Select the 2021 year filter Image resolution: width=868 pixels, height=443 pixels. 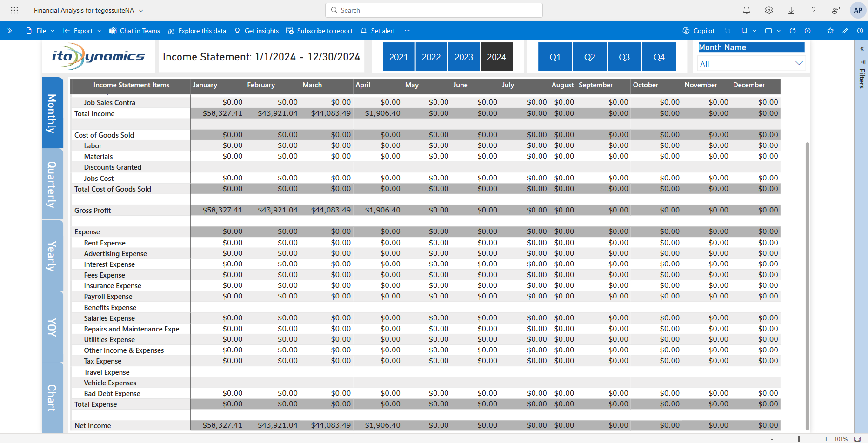click(x=398, y=56)
